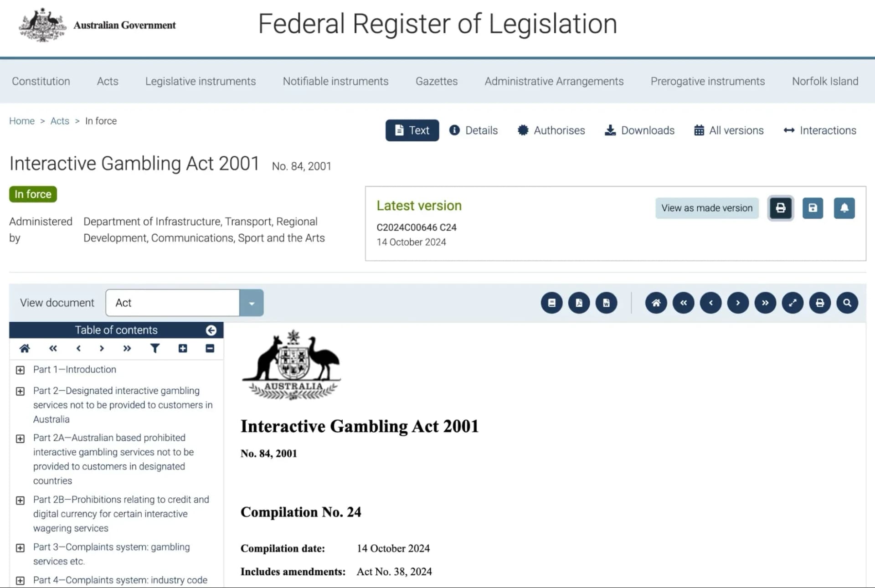Click Act No. 38, 2024 amendment text
Screen dimensions: 875x588
[394, 572]
